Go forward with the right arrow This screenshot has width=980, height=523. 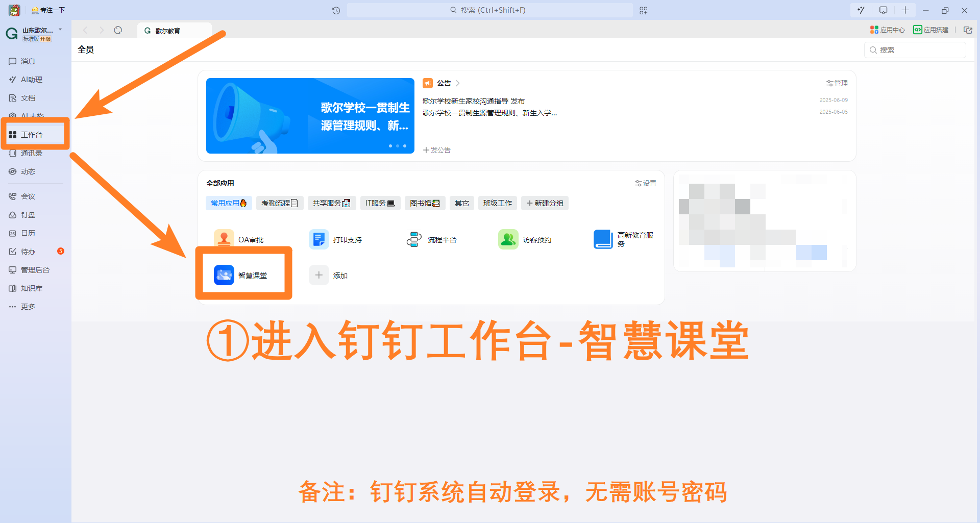pyautogui.click(x=102, y=30)
